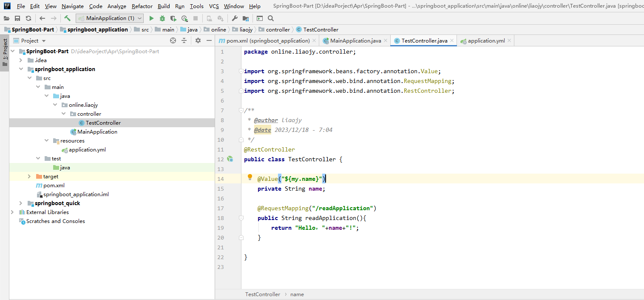Navigate forward with the right arrow
Viewport: 644px width, 300px height.
[x=53, y=18]
